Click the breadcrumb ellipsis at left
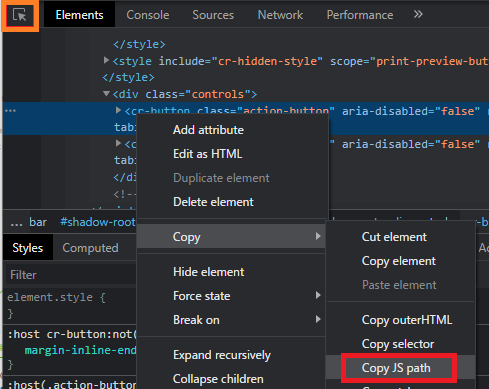This screenshot has width=489, height=389. coord(16,223)
